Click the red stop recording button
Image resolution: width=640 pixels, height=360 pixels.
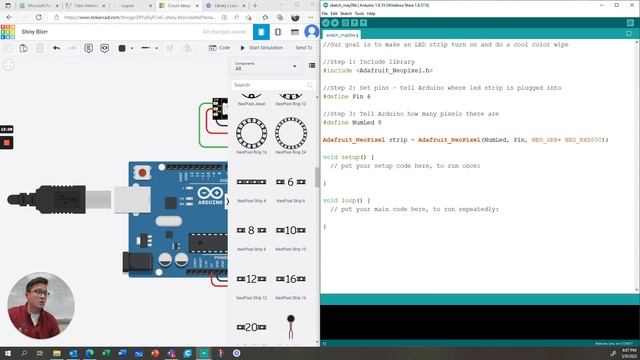[x=7, y=142]
